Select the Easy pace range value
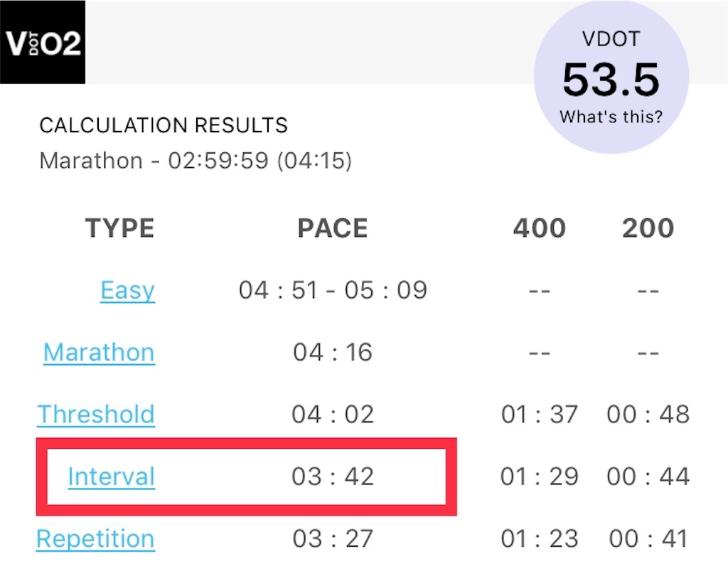Viewport: 728px width, 586px height. pos(333,291)
